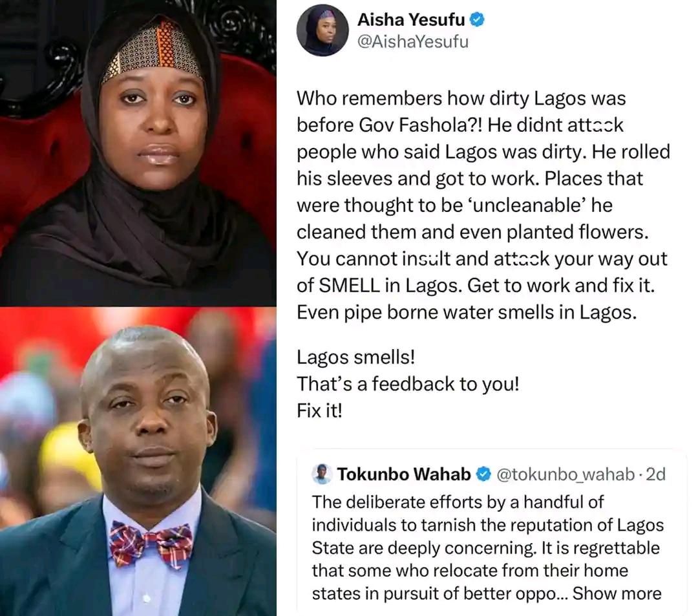Click the 2d timestamp on quoted tweet
The width and height of the screenshot is (698, 616).
tap(656, 474)
